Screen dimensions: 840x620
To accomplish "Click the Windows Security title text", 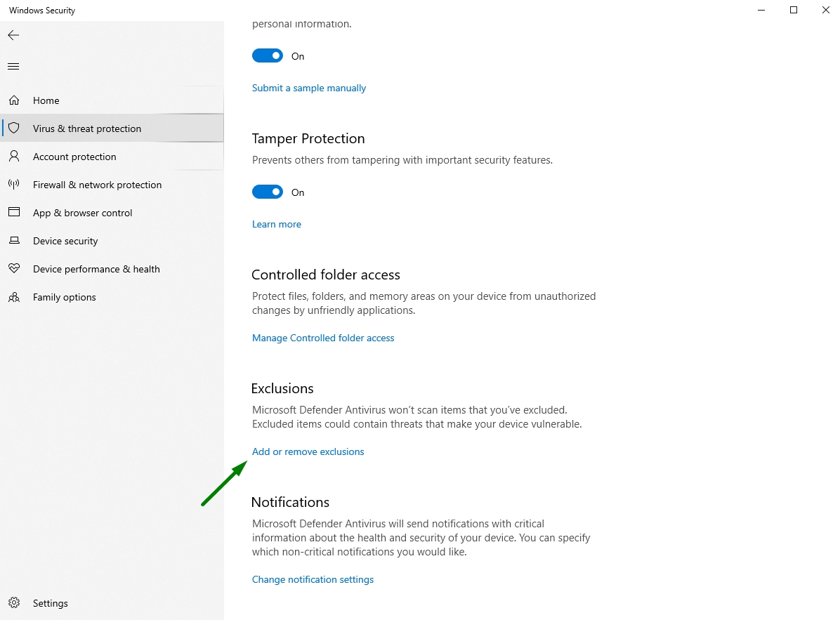I will point(42,10).
